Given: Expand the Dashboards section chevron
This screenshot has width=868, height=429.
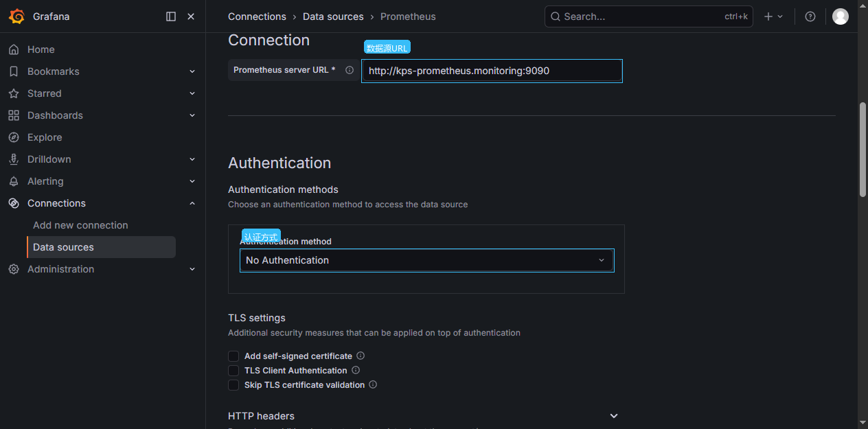Looking at the screenshot, I should point(192,115).
